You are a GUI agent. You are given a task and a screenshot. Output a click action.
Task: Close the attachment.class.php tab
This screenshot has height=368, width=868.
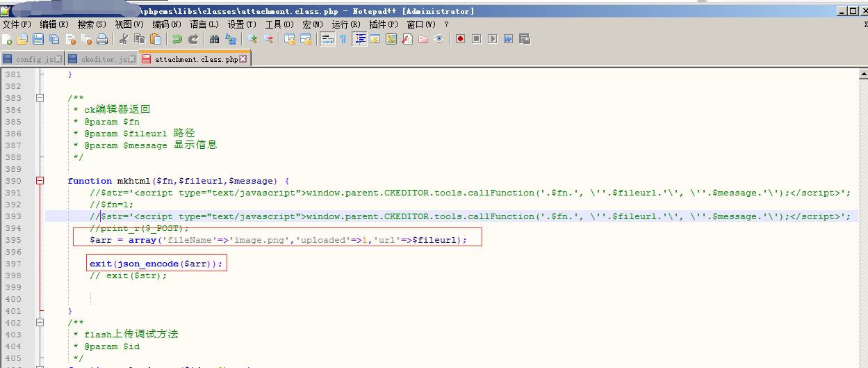coord(243,60)
